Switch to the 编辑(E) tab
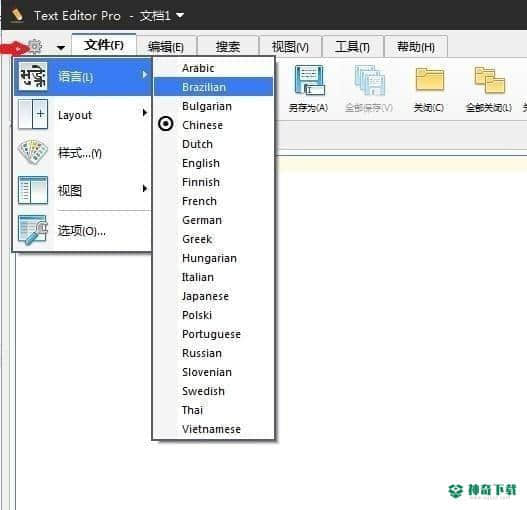This screenshot has width=527, height=510. pos(166,46)
